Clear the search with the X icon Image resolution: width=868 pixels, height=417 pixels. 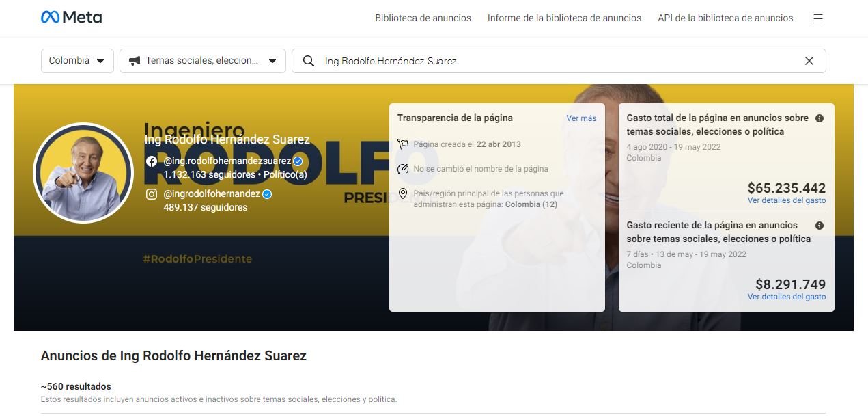coord(809,61)
